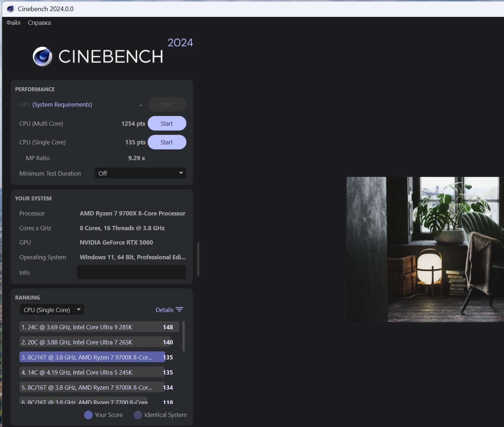Click the Info text input field
The image size is (504, 427).
coord(131,272)
